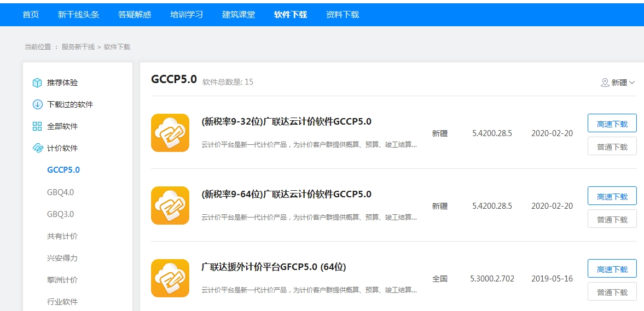The height and width of the screenshot is (311, 644).
Task: Select 全部软件 in the sidebar
Action: 62,126
